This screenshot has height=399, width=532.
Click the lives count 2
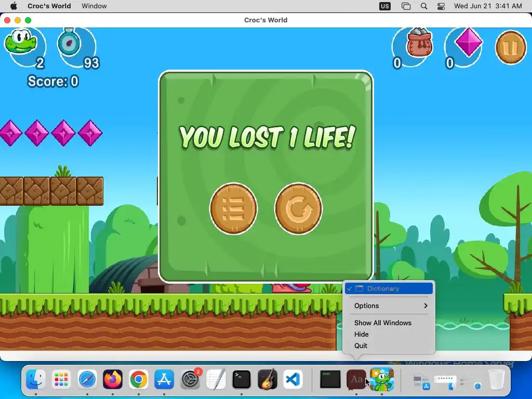point(40,63)
